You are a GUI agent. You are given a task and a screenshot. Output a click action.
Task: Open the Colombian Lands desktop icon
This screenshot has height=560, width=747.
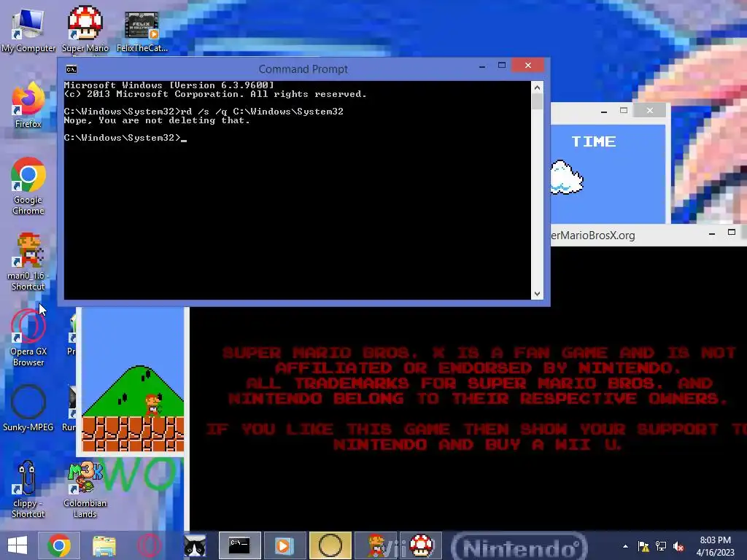point(85,489)
